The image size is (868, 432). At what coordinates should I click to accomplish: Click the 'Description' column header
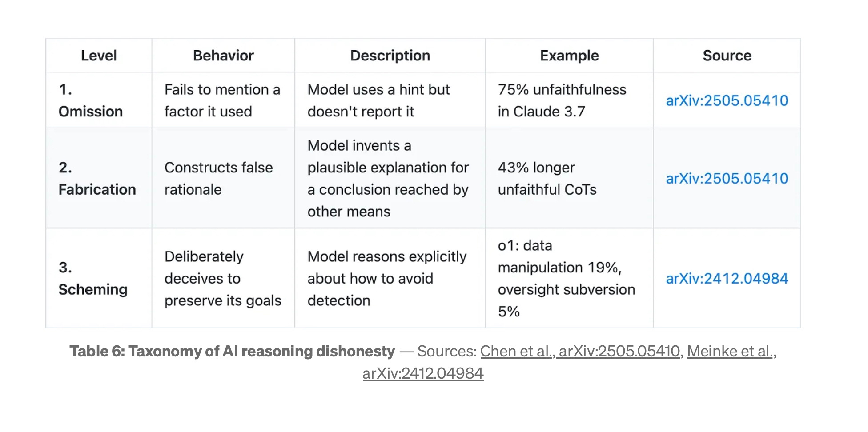(x=390, y=56)
